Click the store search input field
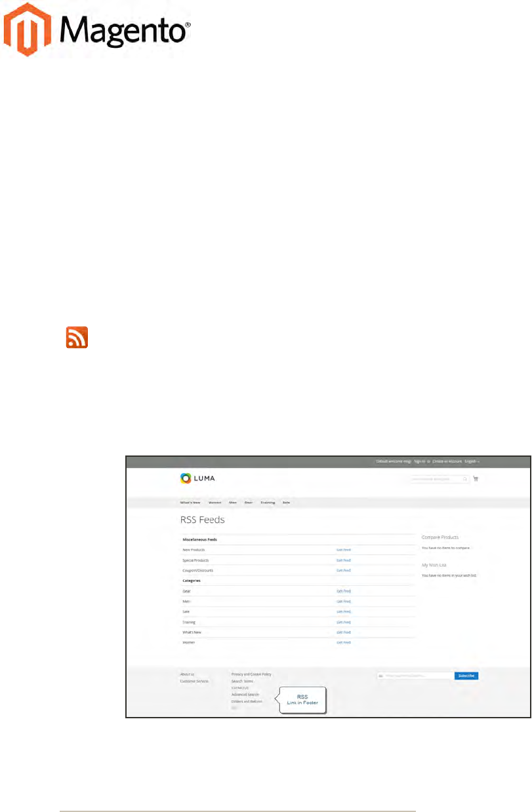The width and height of the screenshot is (532, 812). click(x=440, y=479)
